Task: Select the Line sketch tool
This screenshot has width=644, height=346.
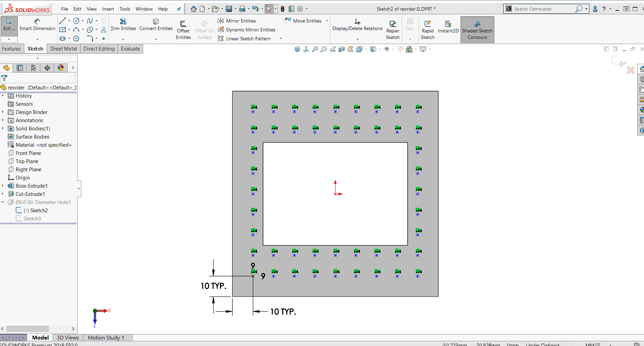Action: click(x=63, y=21)
